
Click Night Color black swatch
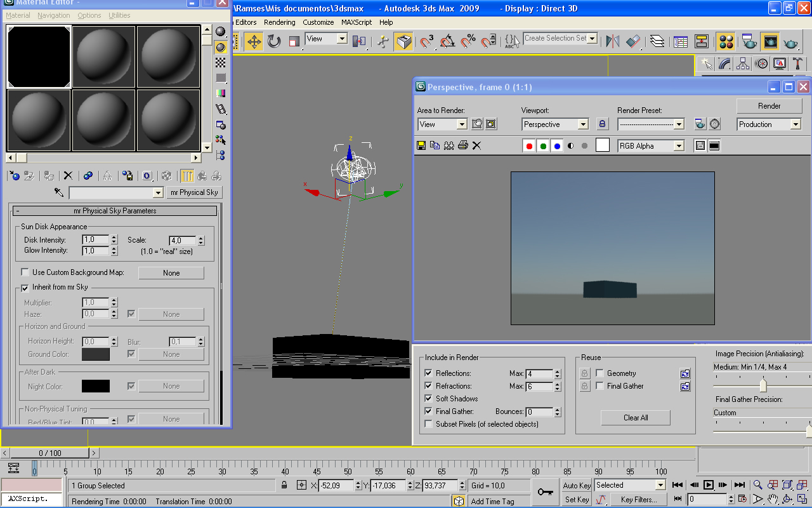[x=96, y=386]
